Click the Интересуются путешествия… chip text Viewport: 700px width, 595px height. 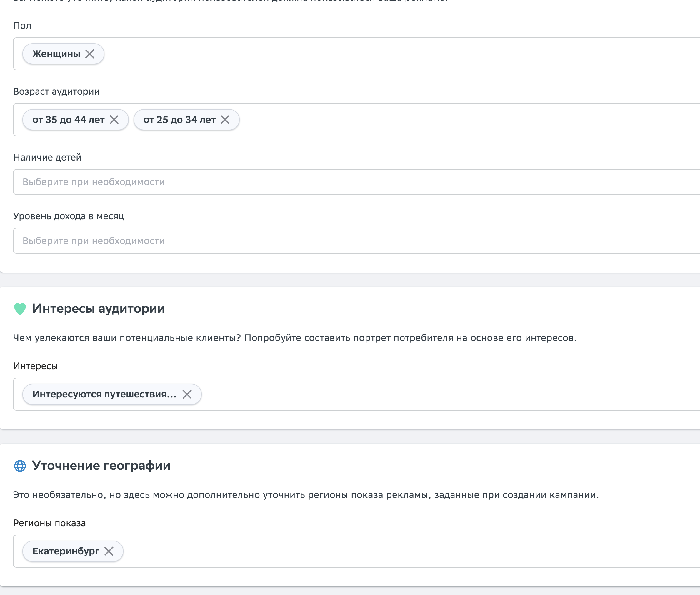[104, 394]
